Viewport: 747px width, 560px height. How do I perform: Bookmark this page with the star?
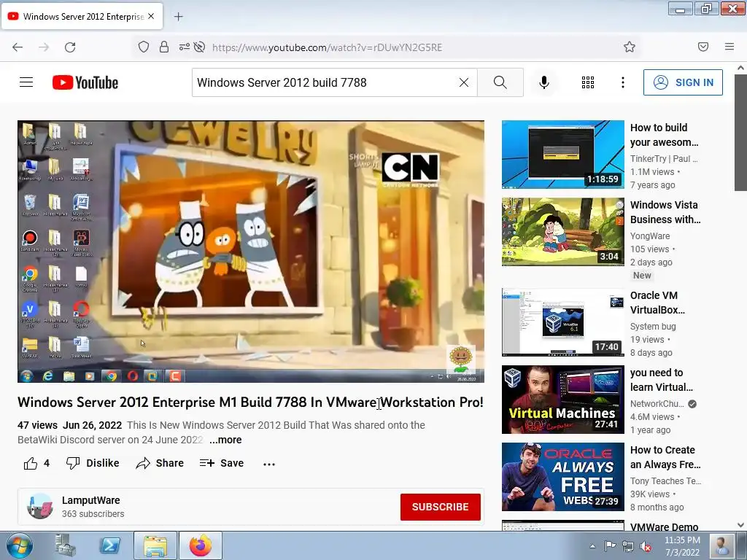(x=630, y=47)
